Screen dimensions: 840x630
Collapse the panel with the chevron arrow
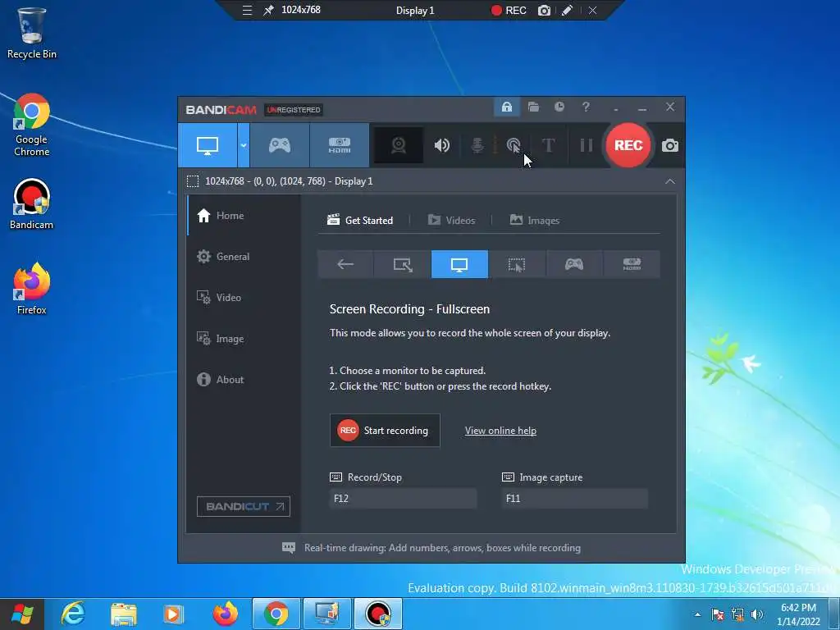[x=670, y=181]
